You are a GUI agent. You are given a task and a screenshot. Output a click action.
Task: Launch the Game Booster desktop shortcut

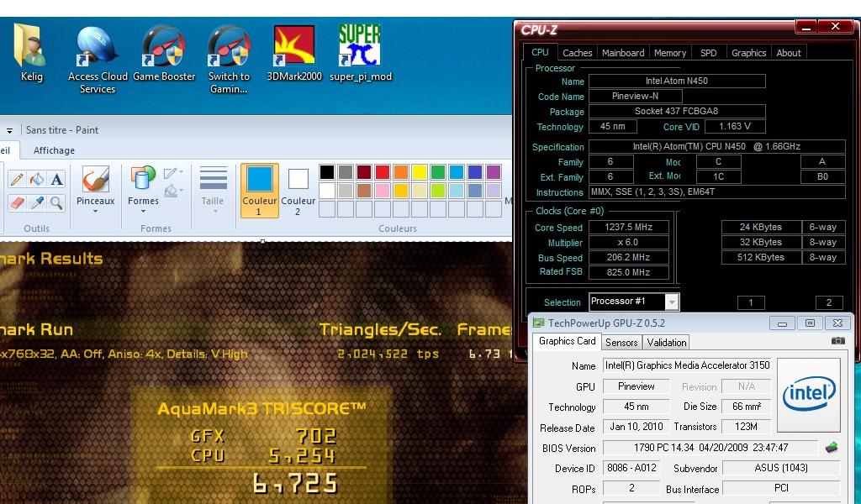pos(164,53)
